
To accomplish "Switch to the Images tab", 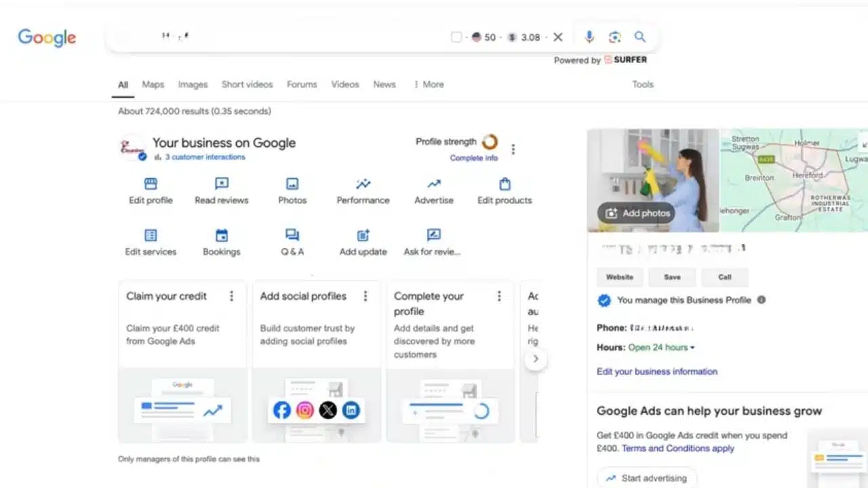I will coord(193,85).
